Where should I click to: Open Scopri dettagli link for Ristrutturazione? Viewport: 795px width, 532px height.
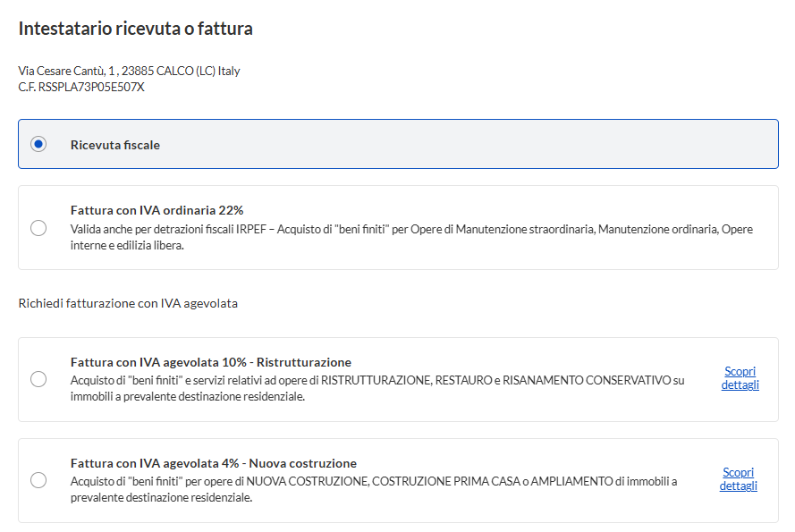point(740,378)
